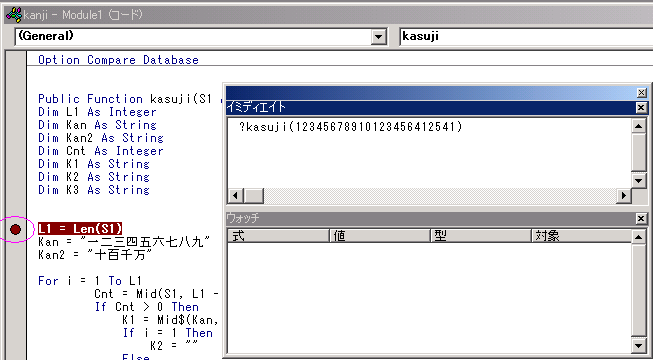Click the イミディエイト left scroll arrow
The width and height of the screenshot is (653, 360).
coord(235,195)
